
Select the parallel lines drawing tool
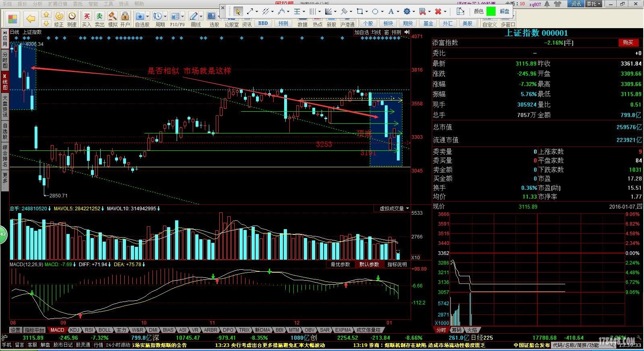coord(265,11)
